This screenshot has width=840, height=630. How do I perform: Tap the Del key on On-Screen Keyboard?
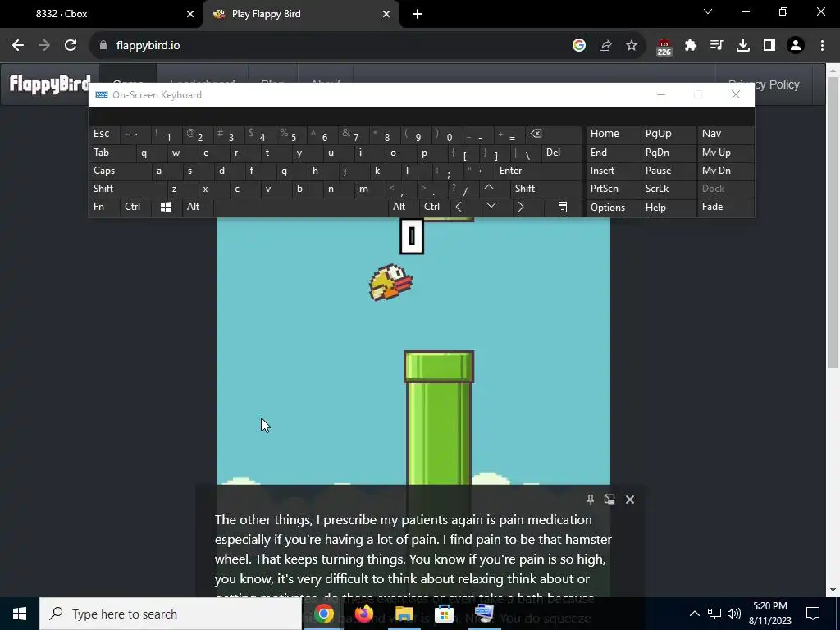click(561, 153)
